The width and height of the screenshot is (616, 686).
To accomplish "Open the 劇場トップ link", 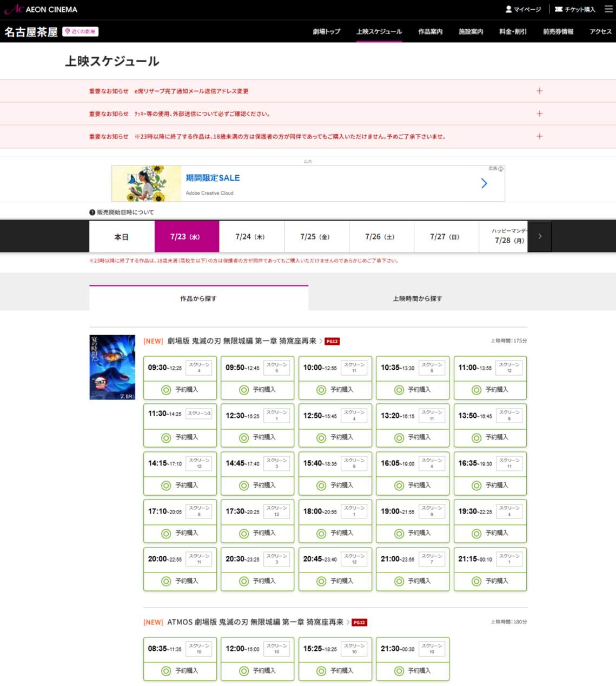I will click(325, 31).
